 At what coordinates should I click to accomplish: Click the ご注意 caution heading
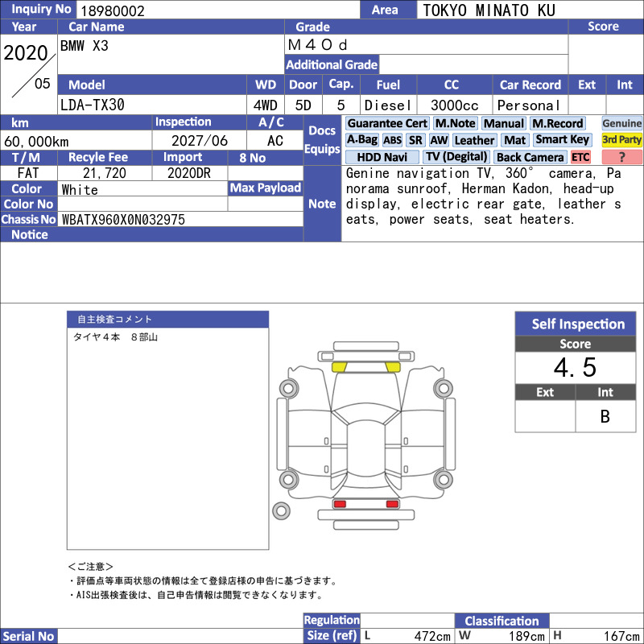pyautogui.click(x=90, y=567)
